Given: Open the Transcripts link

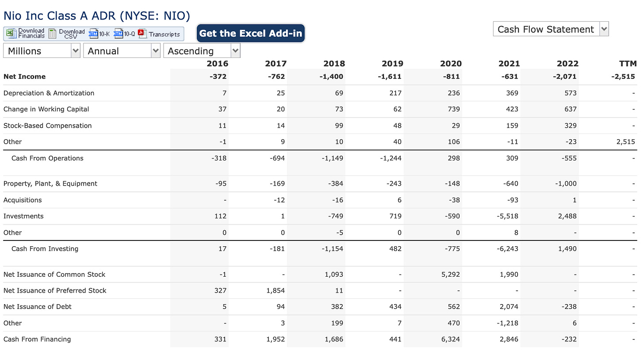Looking at the screenshot, I should pos(164,34).
